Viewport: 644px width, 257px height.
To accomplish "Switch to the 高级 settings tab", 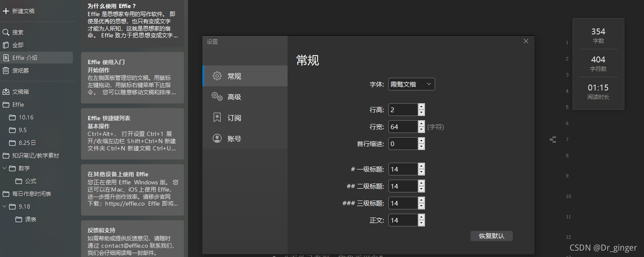I will coord(245,97).
